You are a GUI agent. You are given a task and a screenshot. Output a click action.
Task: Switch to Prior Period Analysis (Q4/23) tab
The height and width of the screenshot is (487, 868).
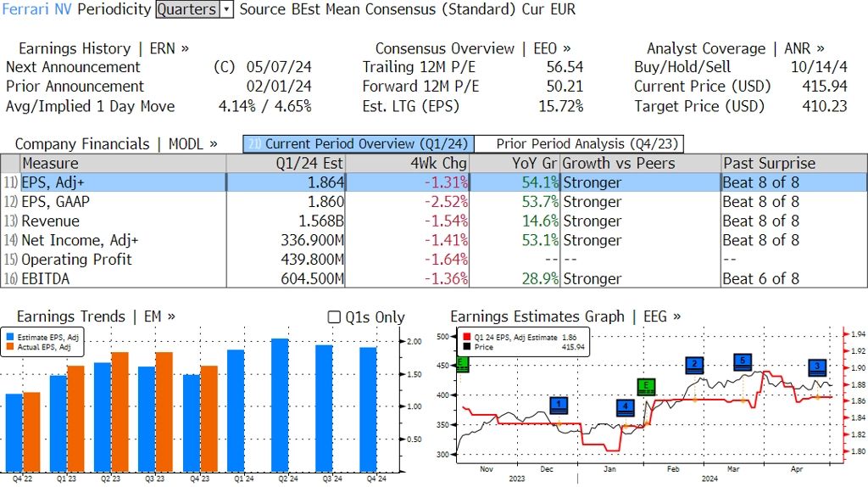click(x=580, y=144)
